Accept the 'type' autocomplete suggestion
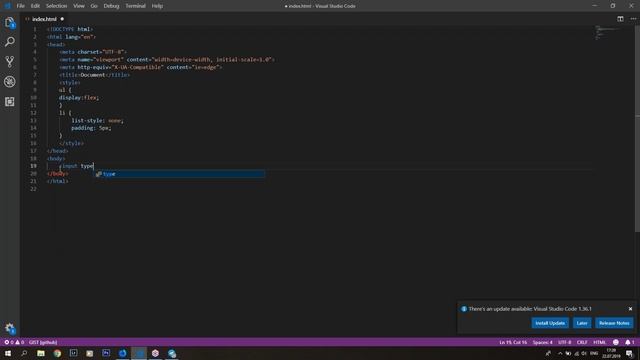This screenshot has width=640, height=360. [180, 174]
